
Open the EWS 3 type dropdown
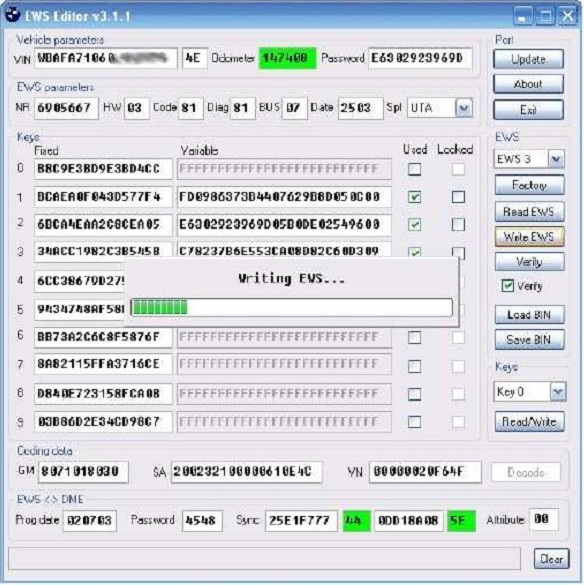click(x=556, y=159)
